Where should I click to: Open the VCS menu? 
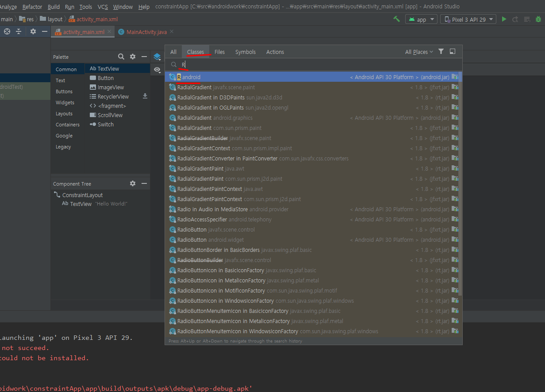(103, 7)
